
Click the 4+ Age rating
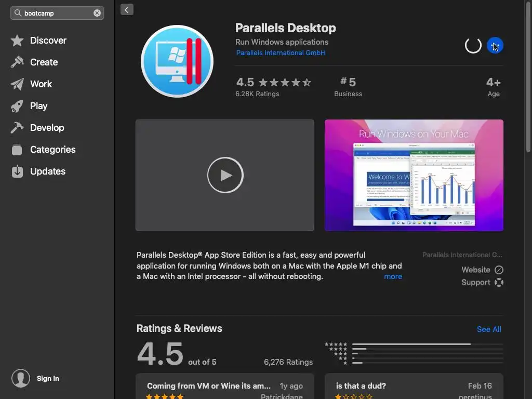point(494,87)
